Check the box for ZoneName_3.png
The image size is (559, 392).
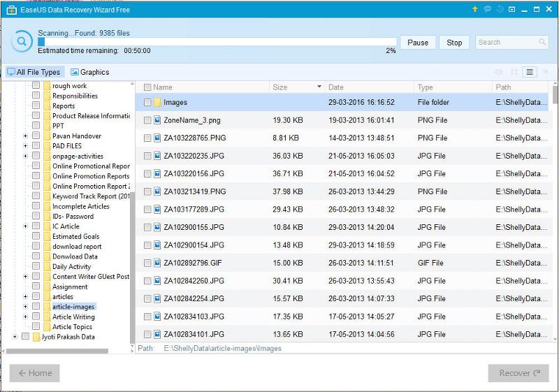(x=147, y=120)
